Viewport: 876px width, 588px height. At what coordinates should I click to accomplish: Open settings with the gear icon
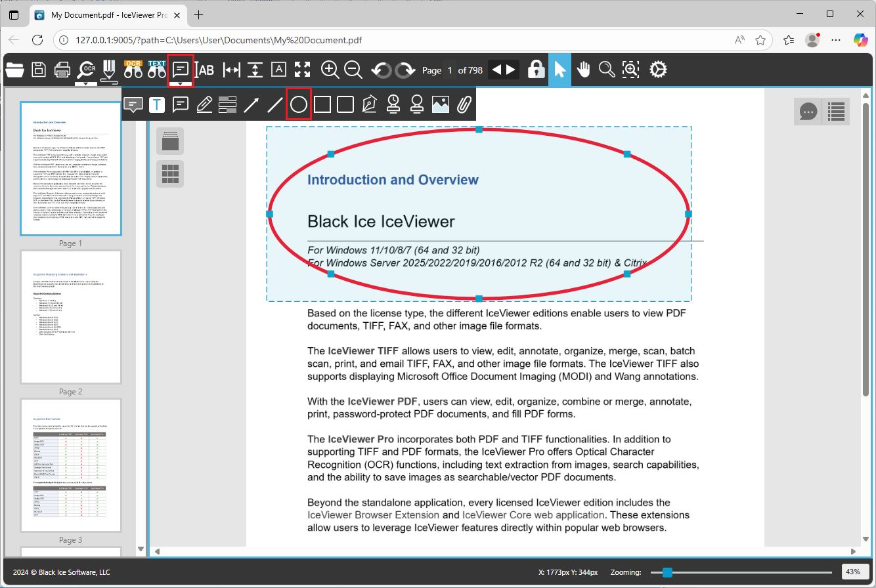click(658, 70)
